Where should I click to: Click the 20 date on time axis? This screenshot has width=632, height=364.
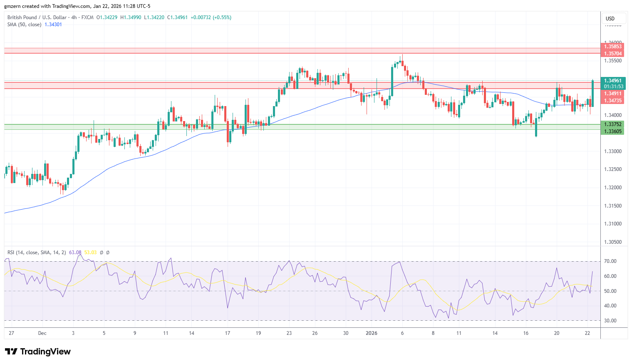click(x=557, y=333)
